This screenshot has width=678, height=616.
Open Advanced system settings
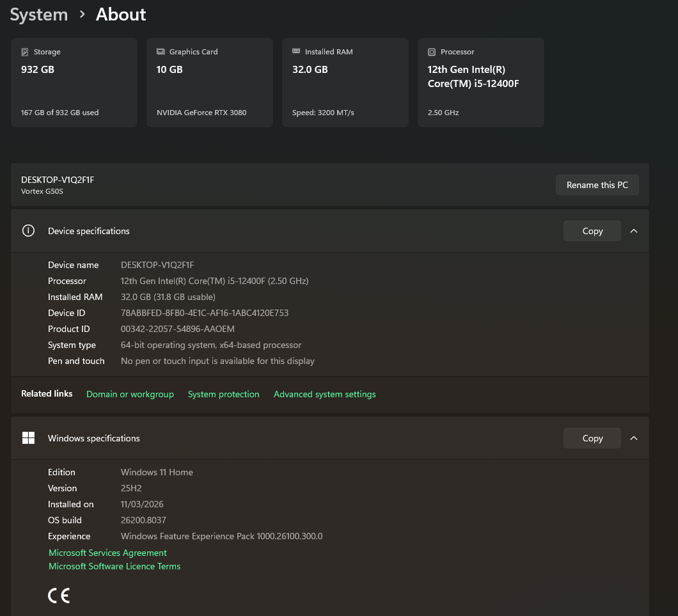point(324,394)
